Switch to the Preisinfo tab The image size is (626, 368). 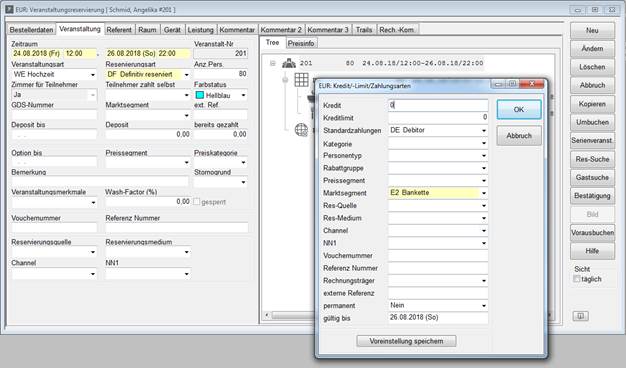click(301, 43)
